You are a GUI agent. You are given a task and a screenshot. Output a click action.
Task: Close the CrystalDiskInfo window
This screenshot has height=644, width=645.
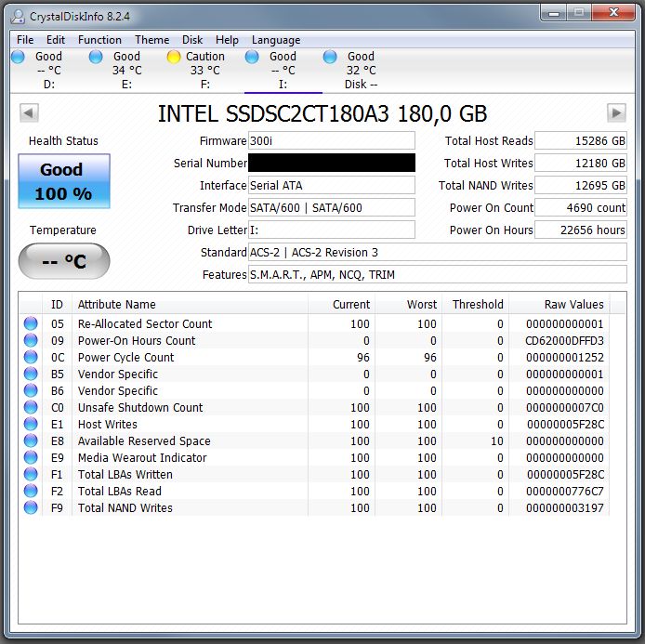pyautogui.click(x=613, y=13)
